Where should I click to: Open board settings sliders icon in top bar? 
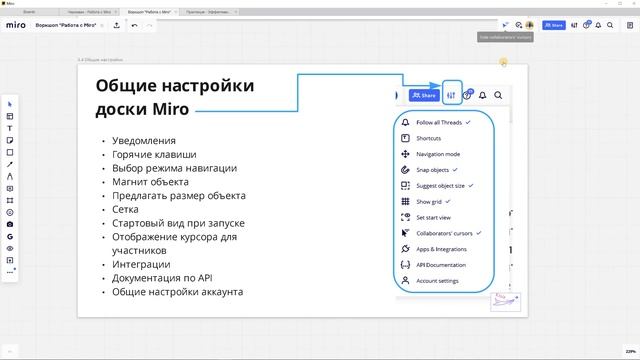pos(574,25)
